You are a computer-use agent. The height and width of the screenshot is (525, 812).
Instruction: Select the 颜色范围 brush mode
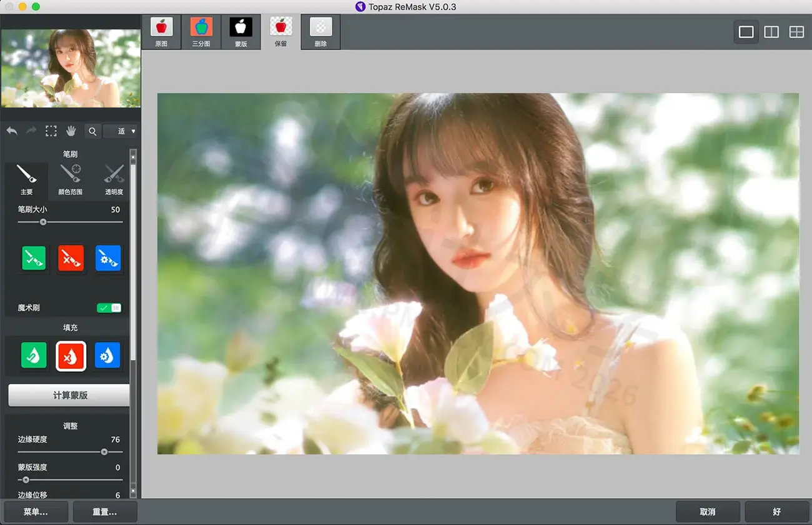pos(70,180)
